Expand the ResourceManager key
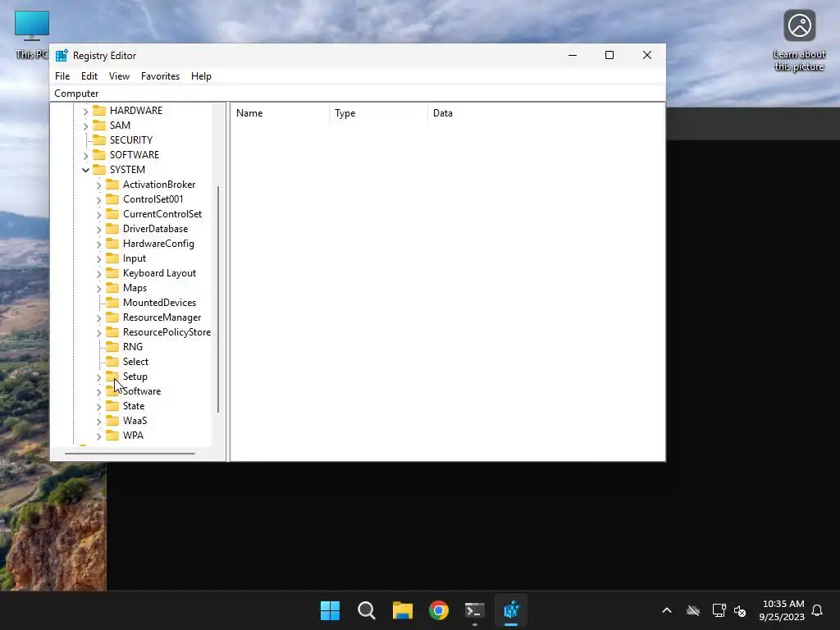 pyautogui.click(x=98, y=318)
